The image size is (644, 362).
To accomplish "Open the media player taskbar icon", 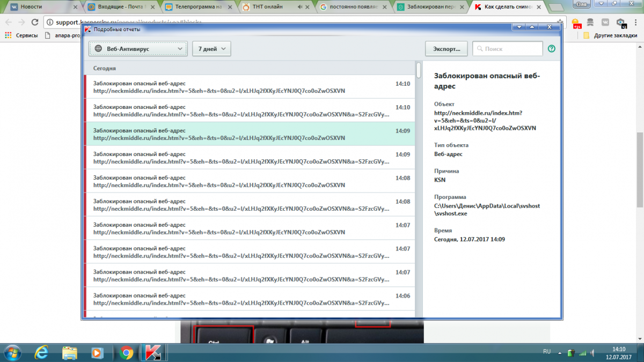I will pyautogui.click(x=97, y=352).
